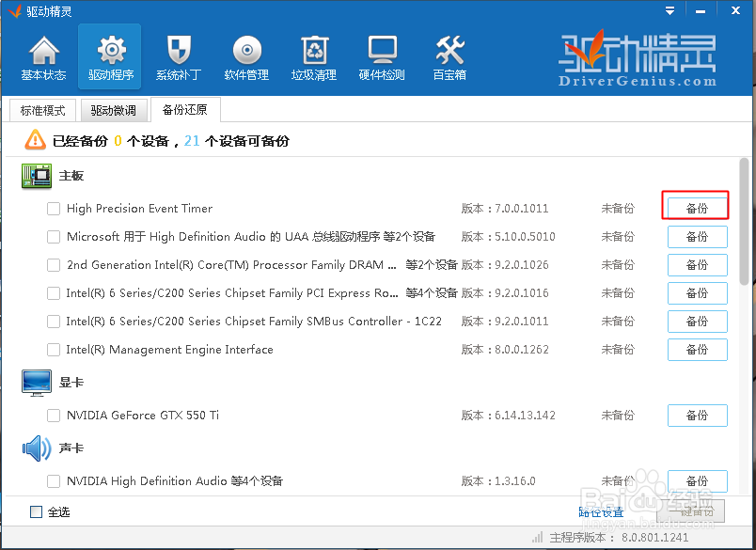The height and width of the screenshot is (550, 756).
Task: Click 备份 for Microsoft UAA driver
Action: click(x=697, y=237)
